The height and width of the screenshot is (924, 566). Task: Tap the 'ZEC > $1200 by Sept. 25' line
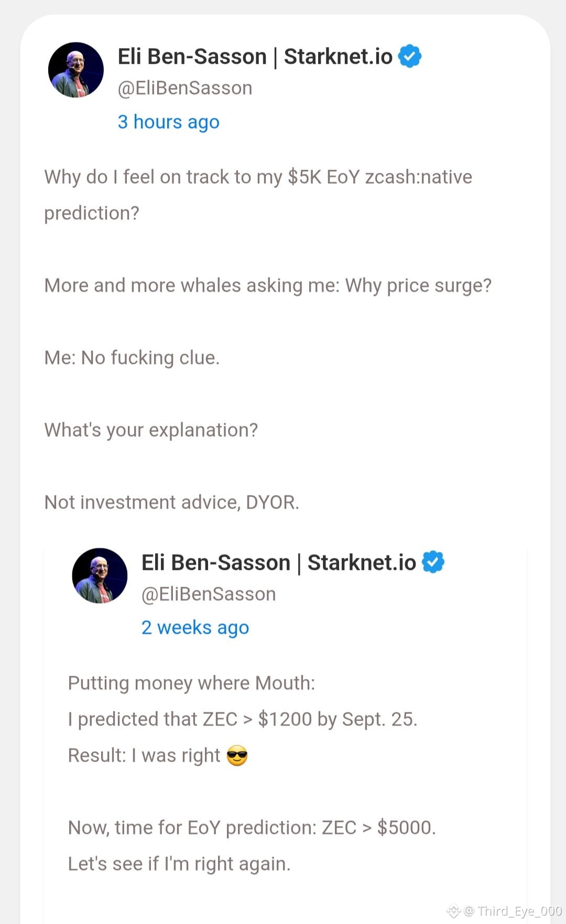click(243, 719)
